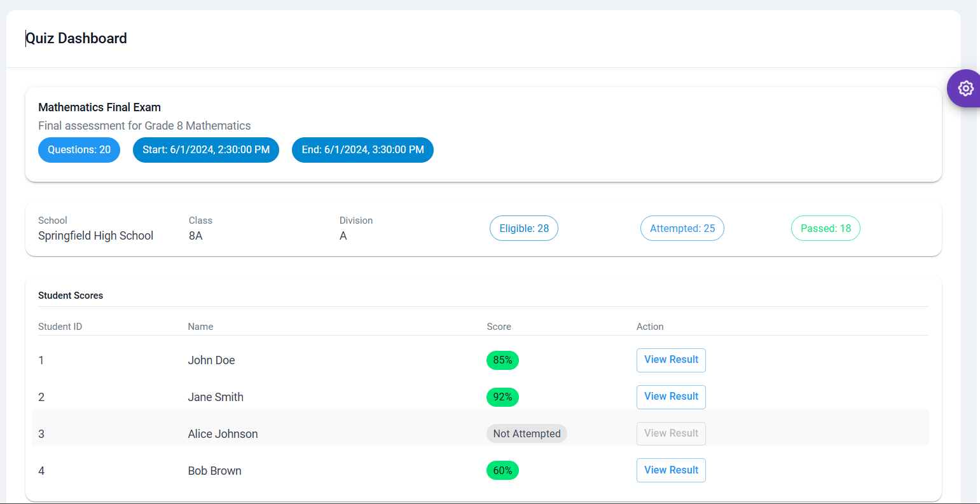Select the Alice Johnson name cell

coord(223,434)
